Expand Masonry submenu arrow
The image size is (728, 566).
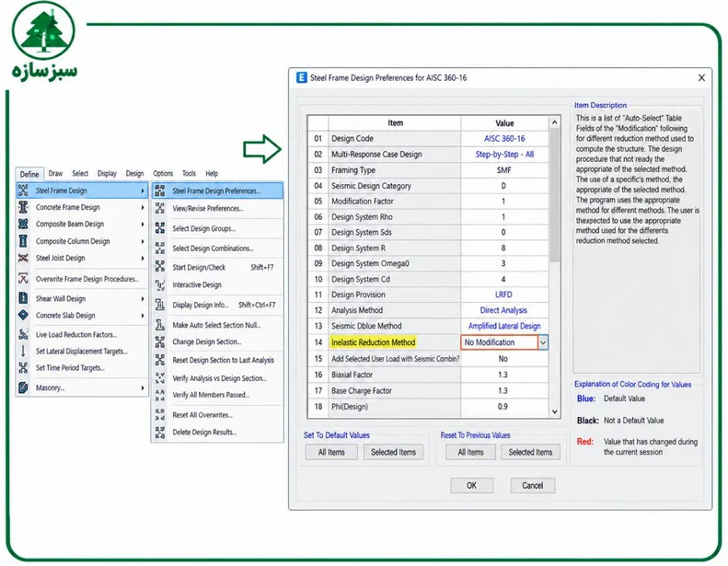coord(143,387)
